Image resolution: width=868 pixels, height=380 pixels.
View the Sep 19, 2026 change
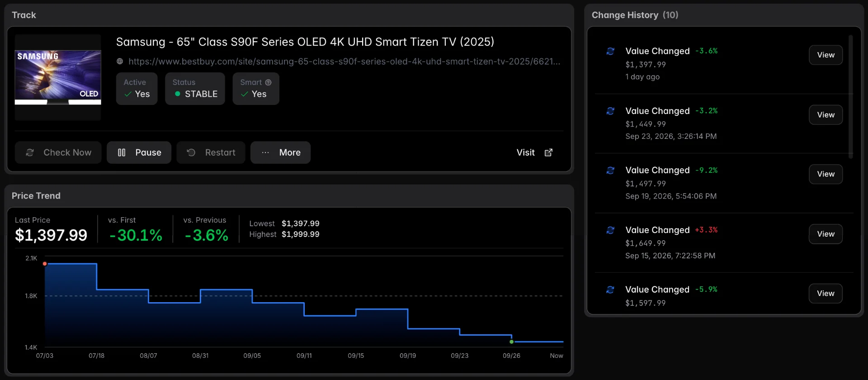[x=826, y=174]
